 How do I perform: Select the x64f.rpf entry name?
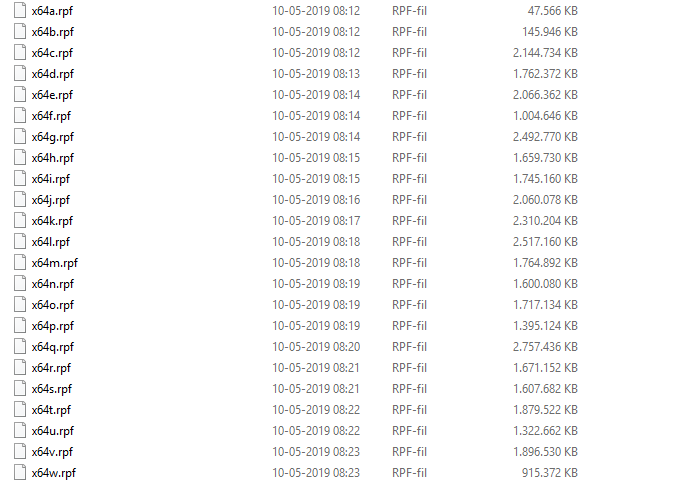click(51, 116)
